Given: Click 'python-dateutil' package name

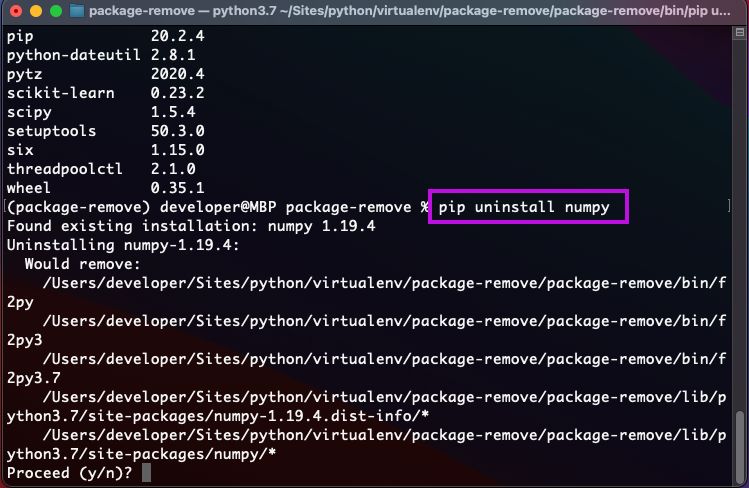Looking at the screenshot, I should tap(74, 55).
